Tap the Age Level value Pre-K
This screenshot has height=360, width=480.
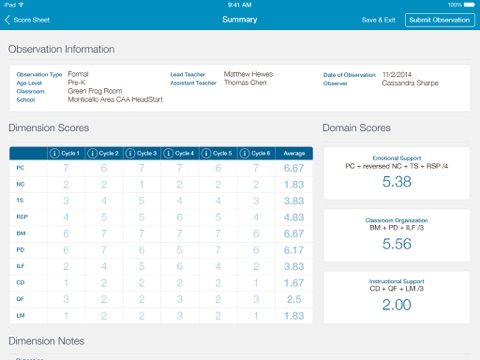[x=77, y=82]
